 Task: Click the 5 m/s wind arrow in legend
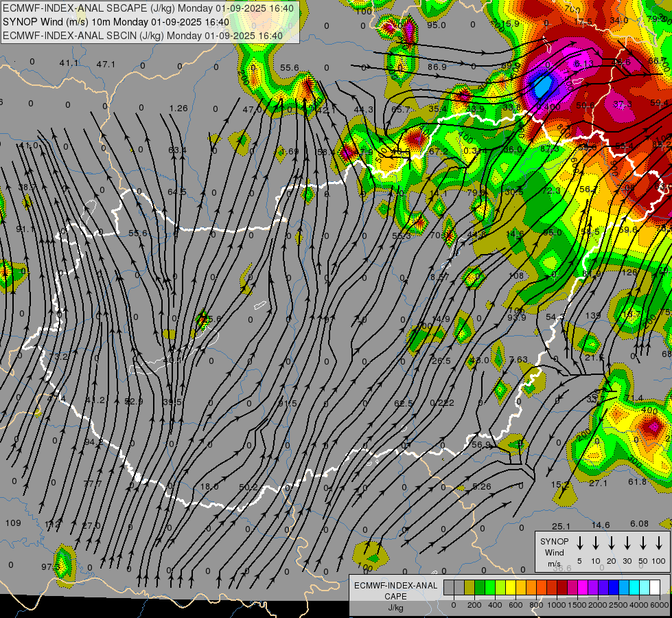pyautogui.click(x=579, y=542)
